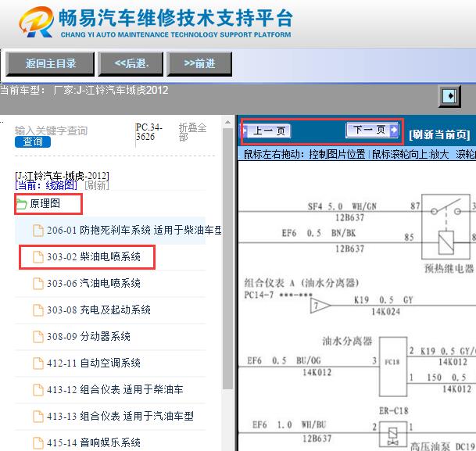Click the 组合仪表 A (油水分离器) text
Screen dimensions: 476x451
[302, 283]
